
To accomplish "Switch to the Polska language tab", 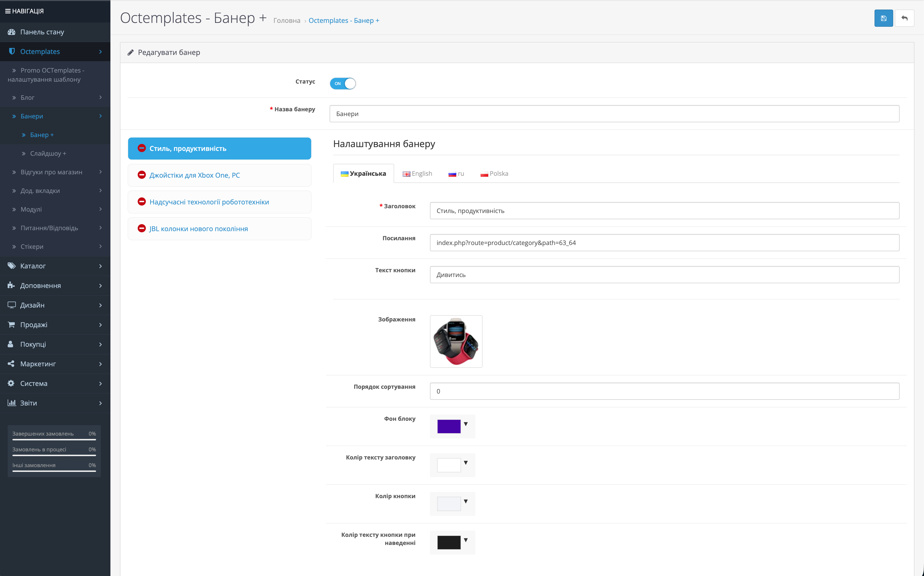I will tap(495, 174).
